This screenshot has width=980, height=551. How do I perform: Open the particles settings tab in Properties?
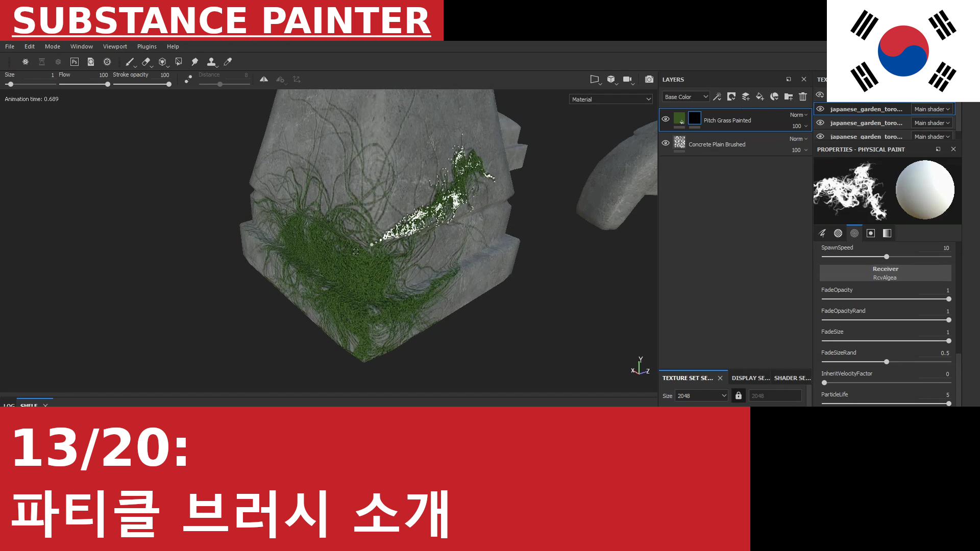tap(854, 233)
